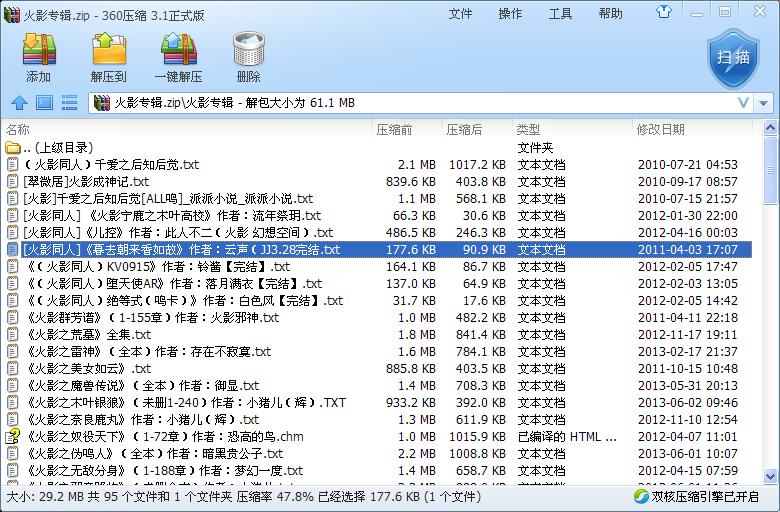Switch to the thumbnail view icon
The image size is (780, 512).
(44, 102)
